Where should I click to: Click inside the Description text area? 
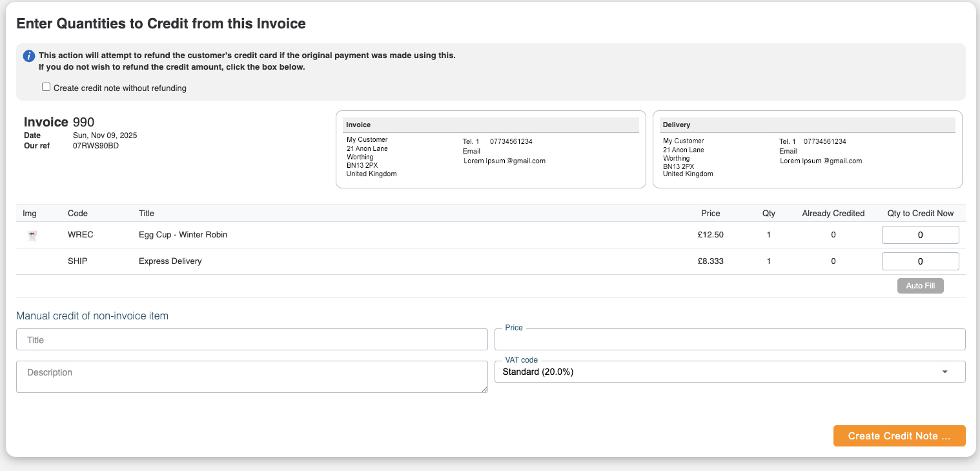pyautogui.click(x=252, y=377)
